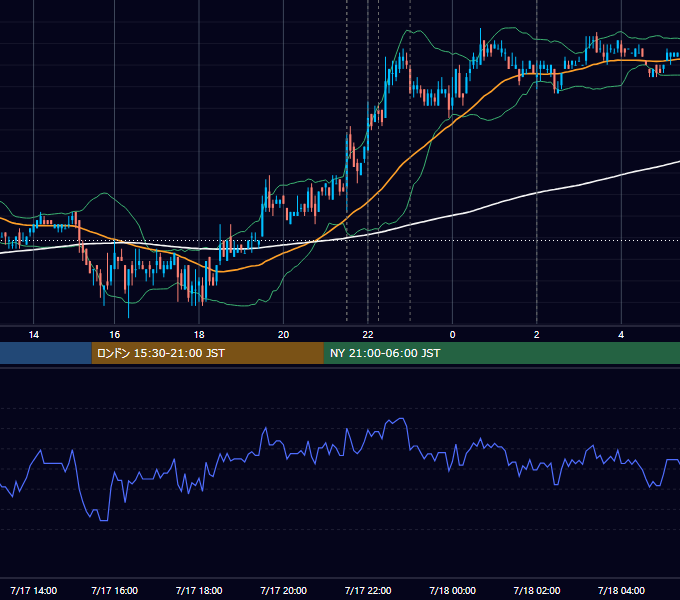The height and width of the screenshot is (600, 680).
Task: Click the hour label 2 under the chart
Action: tap(537, 335)
